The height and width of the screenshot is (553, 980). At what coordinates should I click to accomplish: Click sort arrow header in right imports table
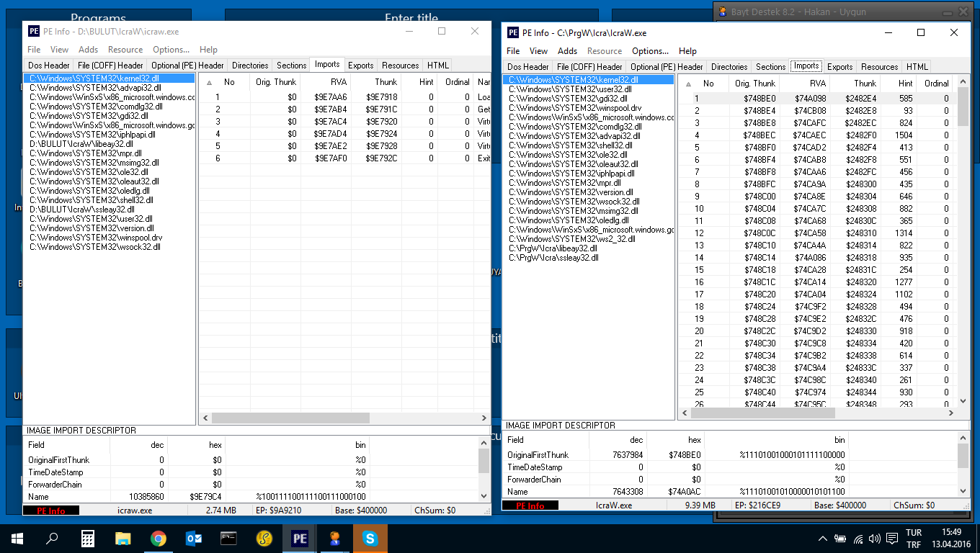[688, 84]
